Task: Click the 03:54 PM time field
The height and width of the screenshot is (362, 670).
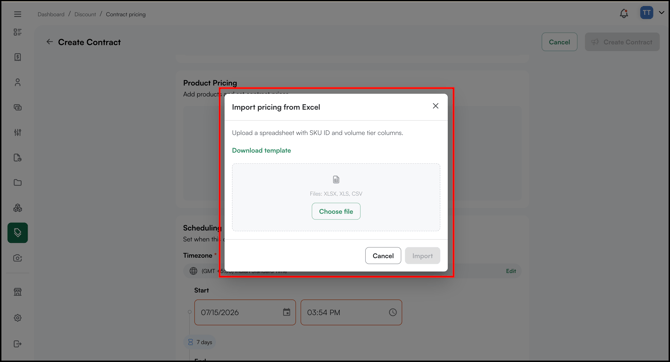Action: (351, 312)
